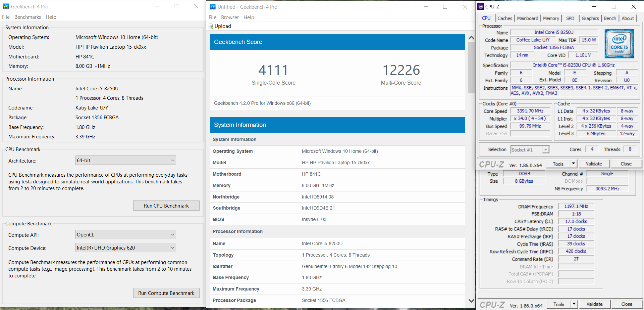Click Run CPU Benchmark button
Image resolution: width=644 pixels, height=310 pixels.
pos(166,206)
